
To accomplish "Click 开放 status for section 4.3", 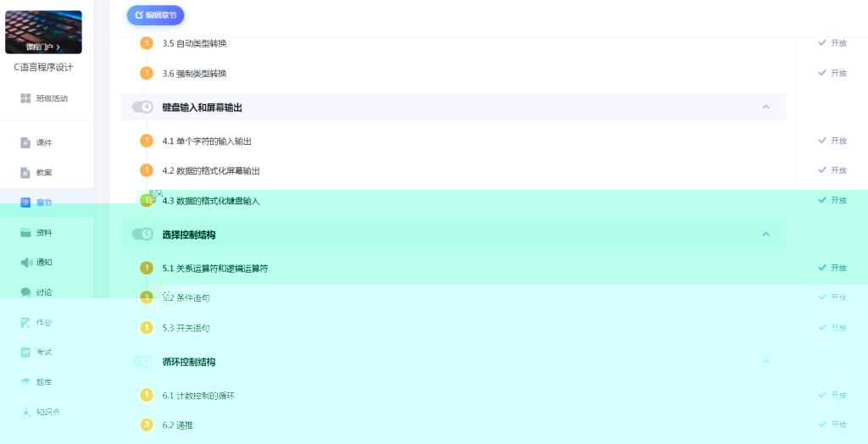I will (x=832, y=201).
